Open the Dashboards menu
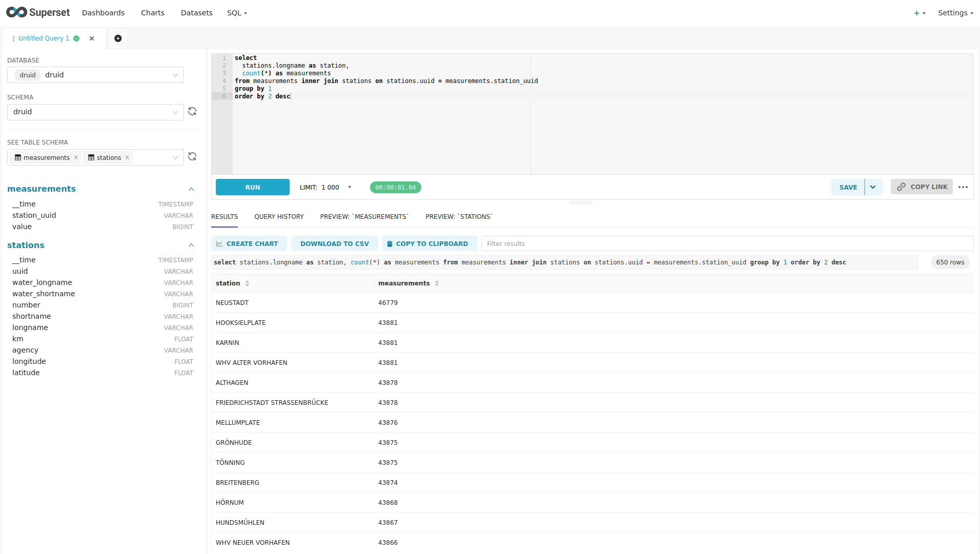980x554 pixels. [x=103, y=13]
